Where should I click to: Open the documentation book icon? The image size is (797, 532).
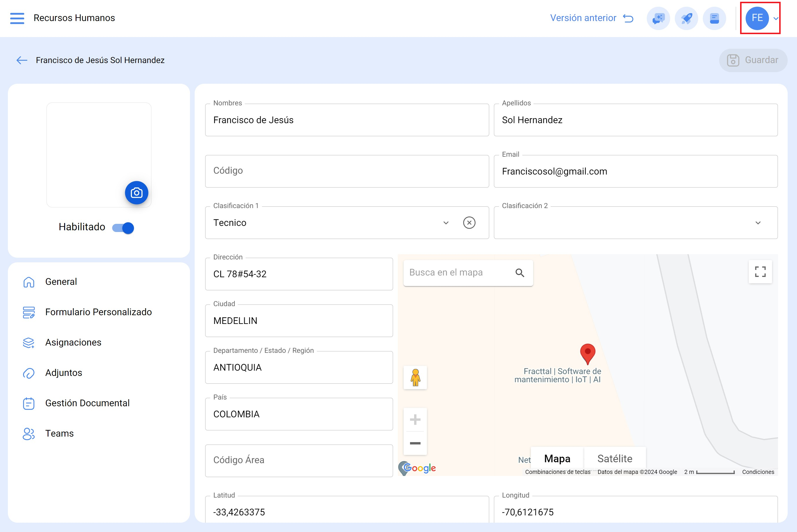714,18
